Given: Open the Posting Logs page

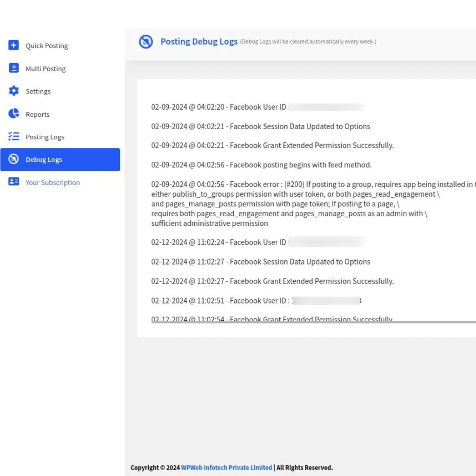Looking at the screenshot, I should point(45,137).
